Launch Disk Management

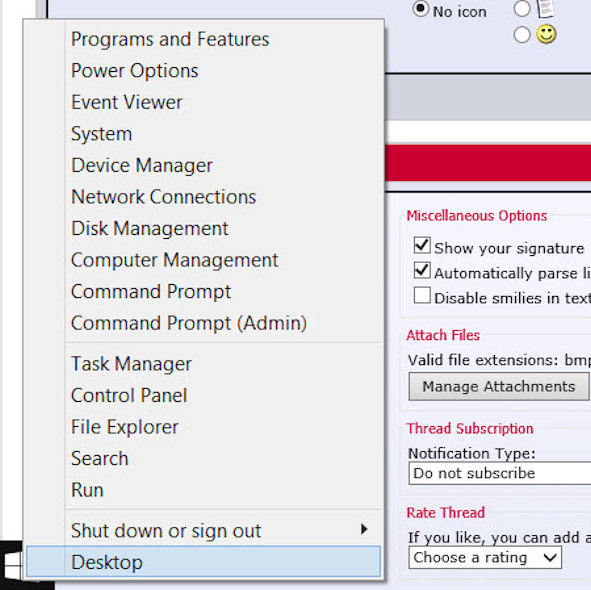[x=204, y=228]
